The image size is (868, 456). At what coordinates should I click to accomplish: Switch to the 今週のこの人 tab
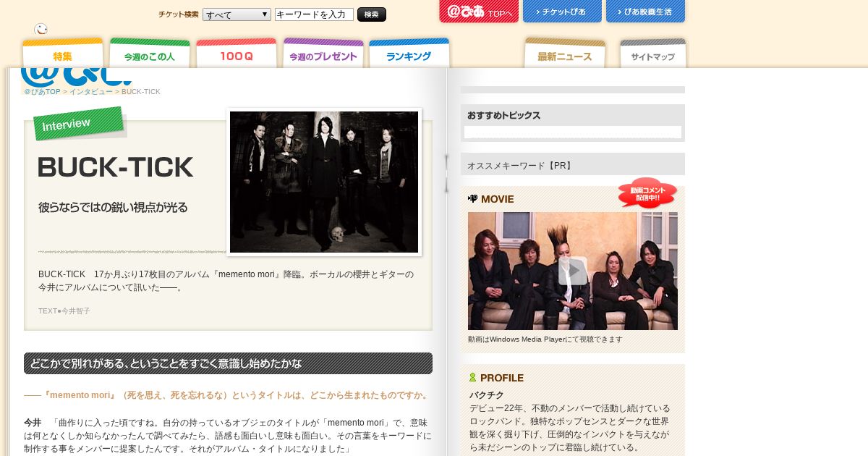[150, 54]
